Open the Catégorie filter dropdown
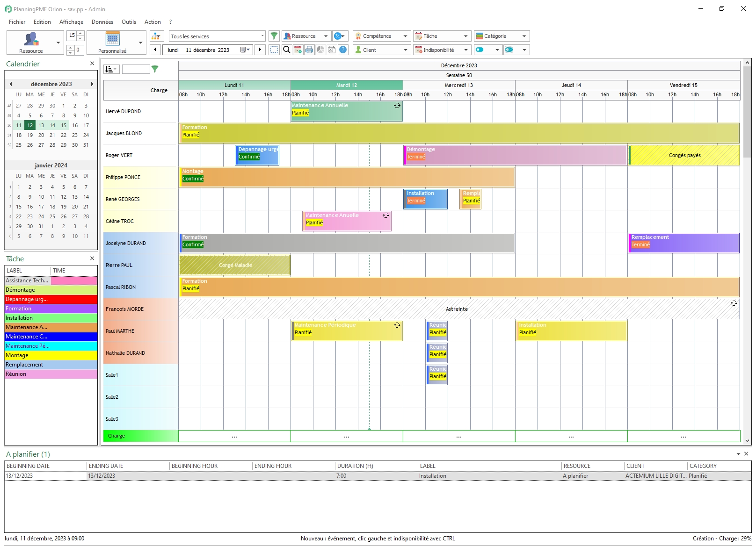This screenshot has height=546, width=756. pyautogui.click(x=502, y=36)
